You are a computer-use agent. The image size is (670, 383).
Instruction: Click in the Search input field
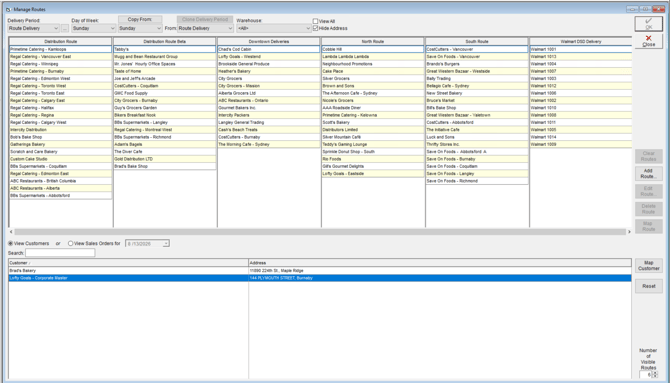(60, 253)
